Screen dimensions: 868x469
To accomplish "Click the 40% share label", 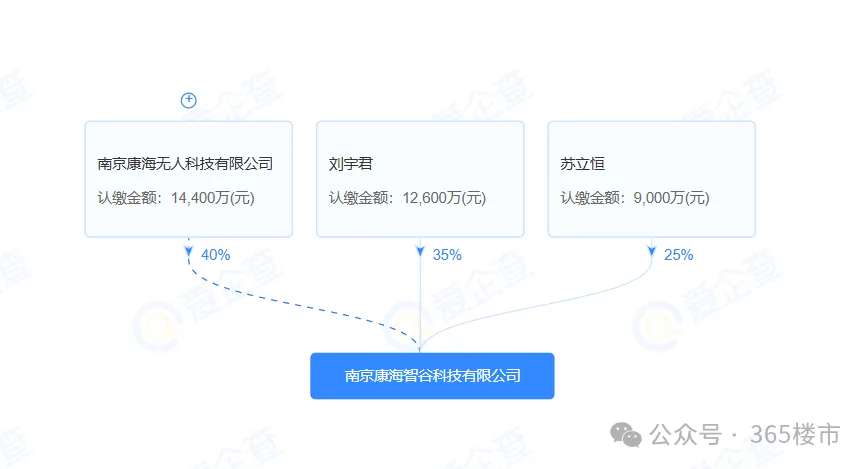I will [x=215, y=255].
